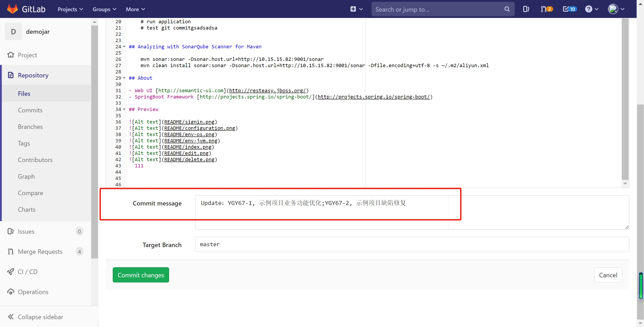Fold the Preview section at line 34
The image size is (644, 327).
pos(124,109)
